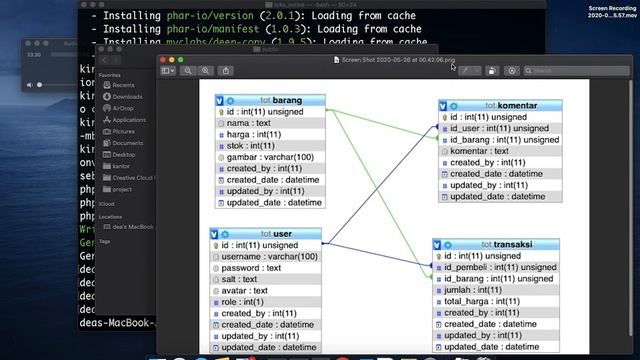
Task: Open Creative Cloud Files in Finder's sidebar
Action: pyautogui.click(x=128, y=178)
